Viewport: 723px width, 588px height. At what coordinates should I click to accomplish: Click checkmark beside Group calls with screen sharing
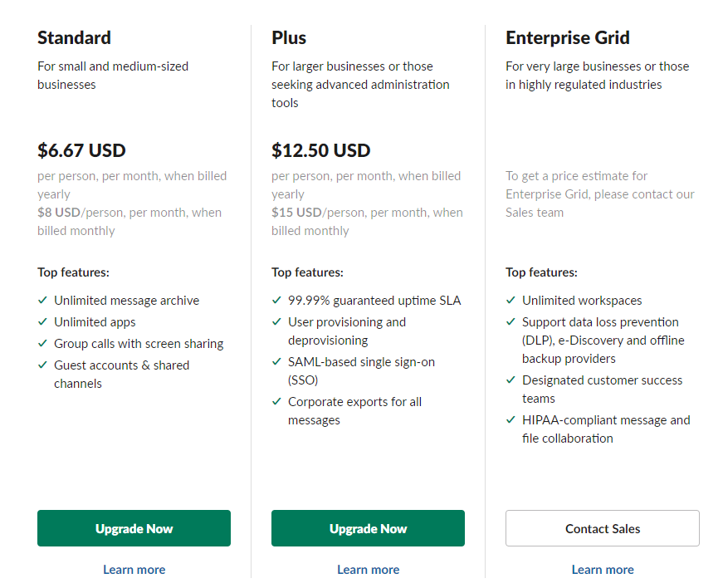pyautogui.click(x=42, y=344)
